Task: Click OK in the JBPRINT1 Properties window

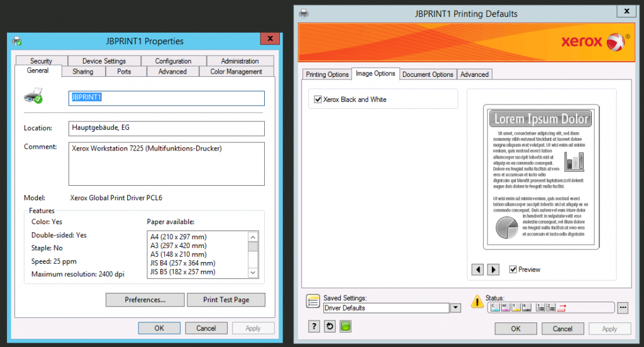Action: 159,328
